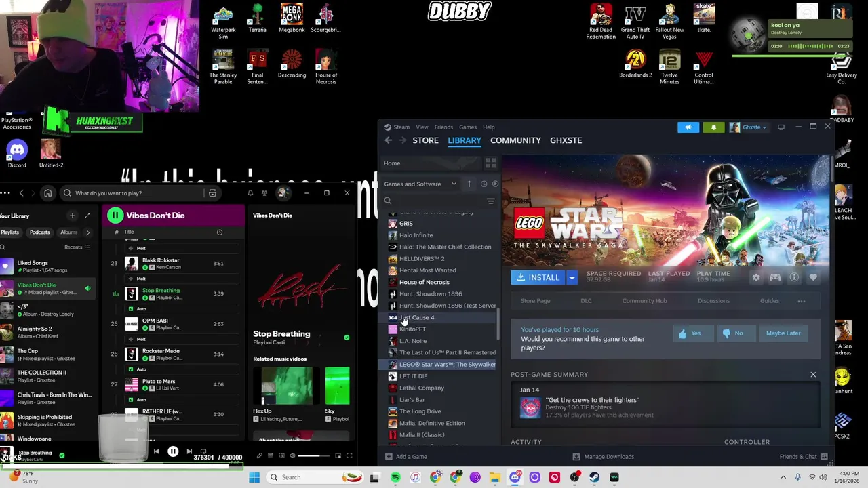Create new playlist plus icon in Spotify

(x=72, y=216)
